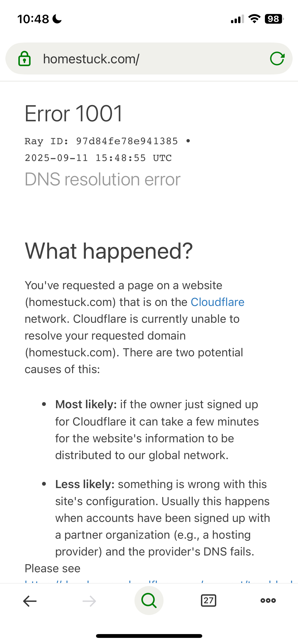This screenshot has width=298, height=644.
Task: Tap the green padlock security icon
Action: (24, 59)
